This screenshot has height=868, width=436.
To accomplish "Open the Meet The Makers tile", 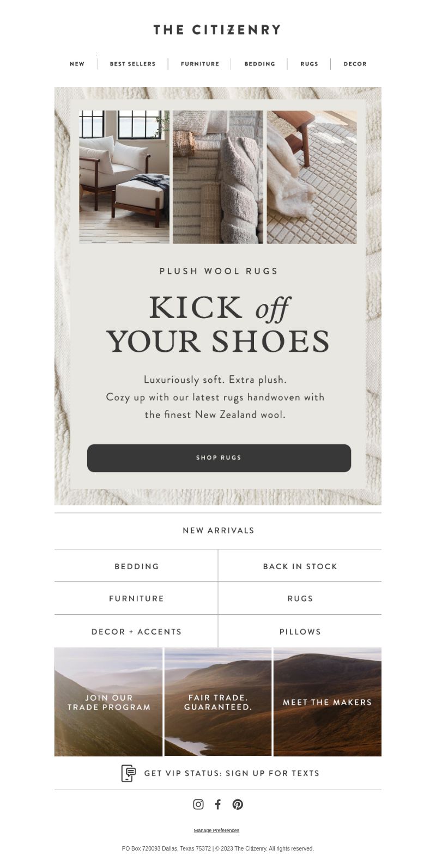I will tap(328, 702).
